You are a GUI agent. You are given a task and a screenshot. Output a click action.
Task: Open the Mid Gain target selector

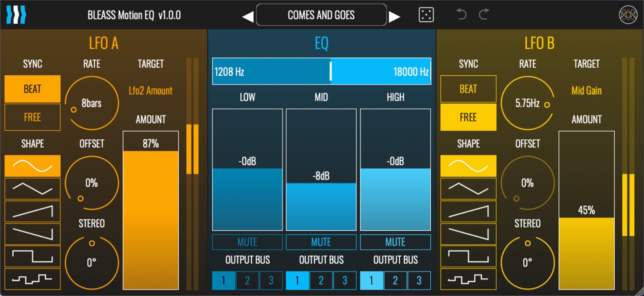586,91
